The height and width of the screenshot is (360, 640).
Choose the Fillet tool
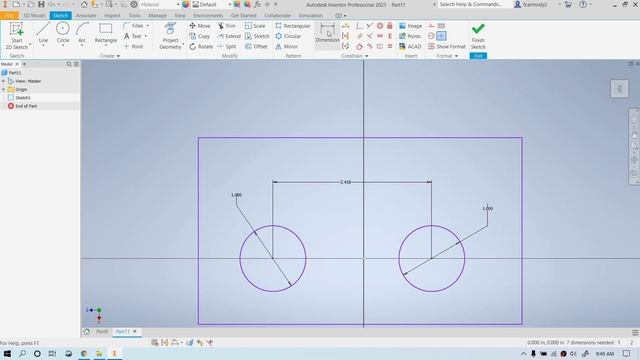coord(133,26)
